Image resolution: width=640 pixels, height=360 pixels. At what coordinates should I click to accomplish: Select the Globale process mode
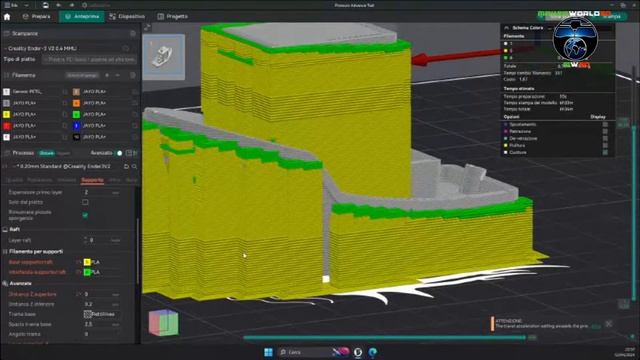tap(46, 153)
